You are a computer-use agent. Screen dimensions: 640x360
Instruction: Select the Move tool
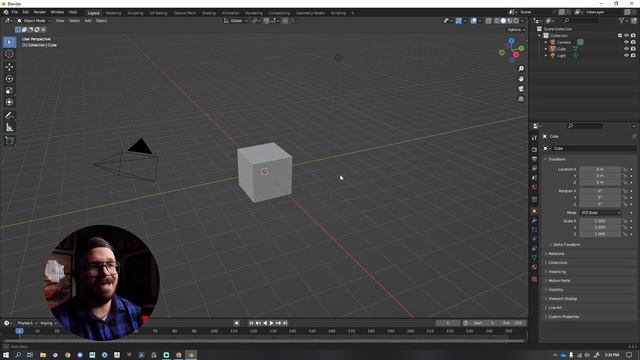pos(9,67)
